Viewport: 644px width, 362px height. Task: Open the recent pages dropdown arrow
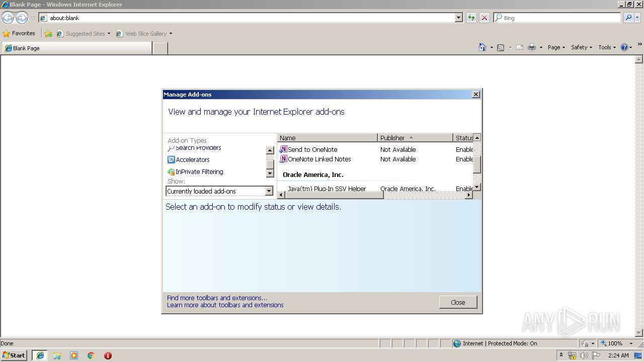[x=33, y=18]
